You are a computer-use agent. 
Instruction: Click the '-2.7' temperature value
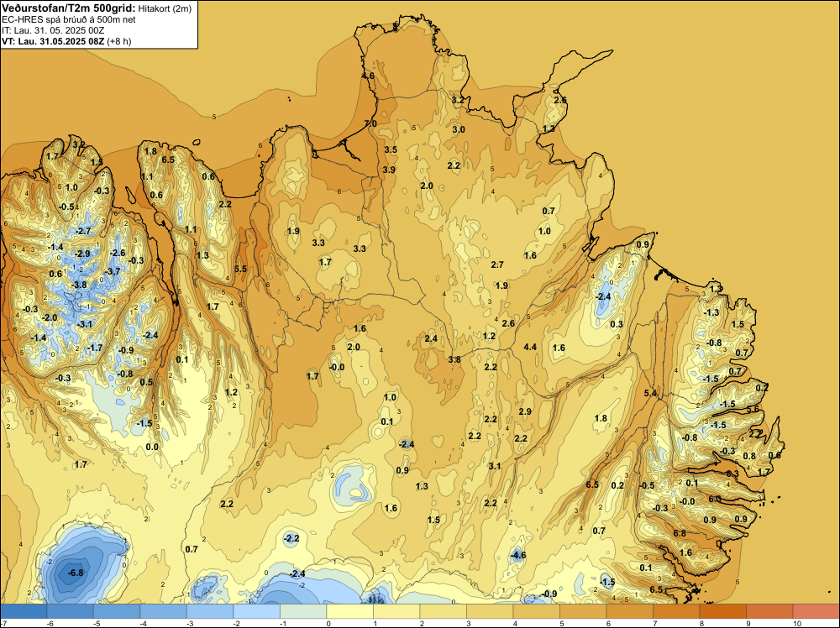[83, 231]
